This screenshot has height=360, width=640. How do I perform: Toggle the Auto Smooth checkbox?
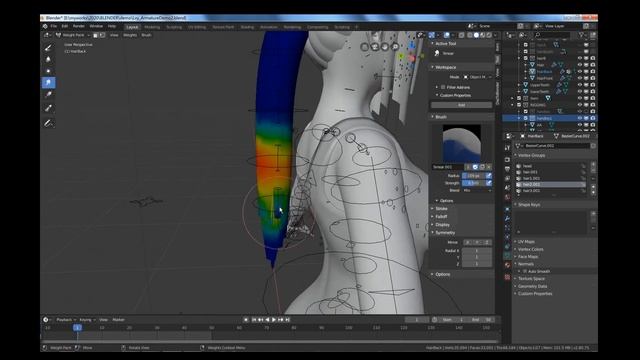525,271
